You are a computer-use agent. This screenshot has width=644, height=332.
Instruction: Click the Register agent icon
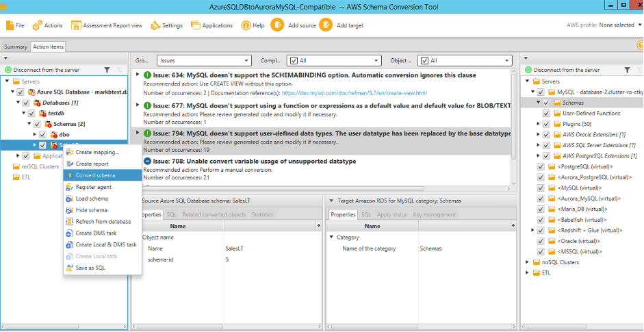coord(69,187)
